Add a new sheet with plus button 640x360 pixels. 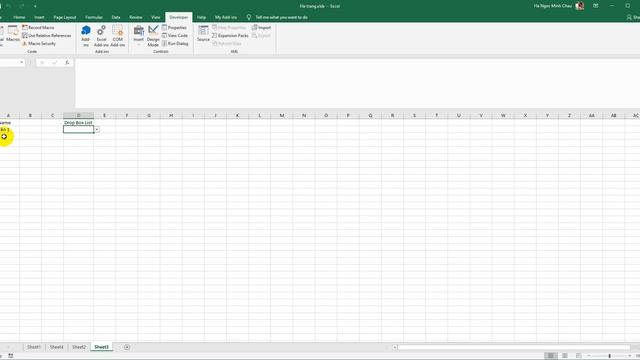(x=127, y=347)
